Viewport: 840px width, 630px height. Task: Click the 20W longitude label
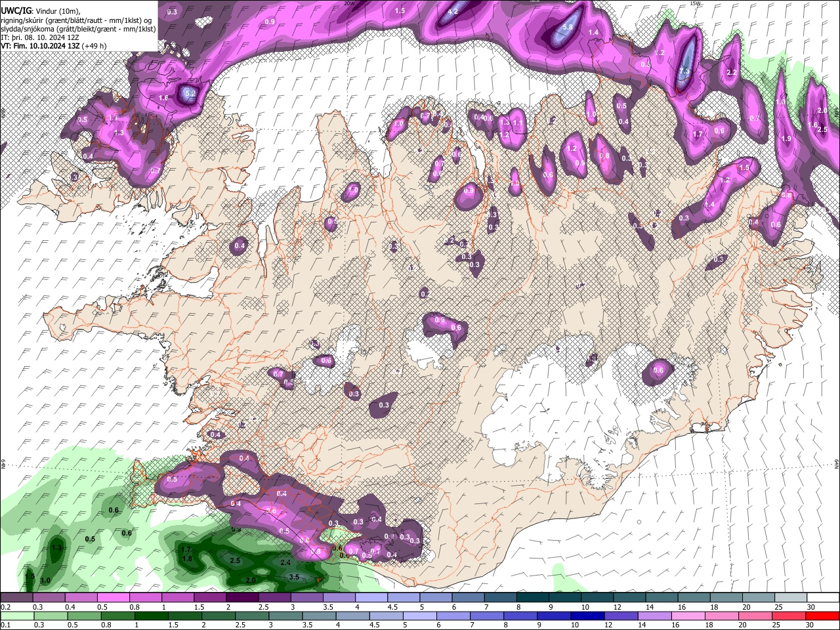(349, 3)
